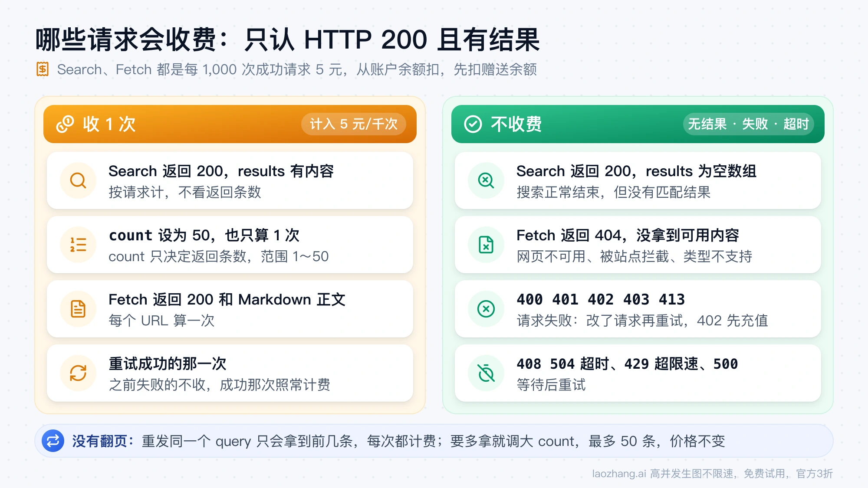The height and width of the screenshot is (488, 868).
Task: Click the '计入 5 元/千次' badge
Action: click(x=354, y=124)
